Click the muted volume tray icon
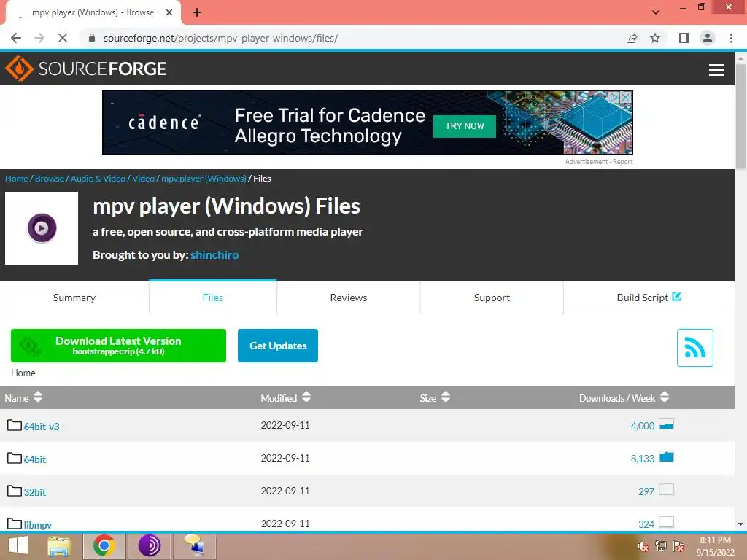The height and width of the screenshot is (560, 747). [643, 546]
